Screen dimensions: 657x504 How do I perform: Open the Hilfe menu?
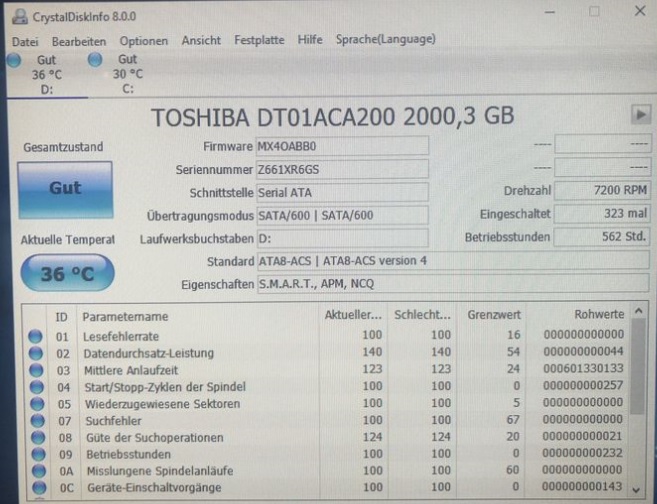(x=310, y=40)
